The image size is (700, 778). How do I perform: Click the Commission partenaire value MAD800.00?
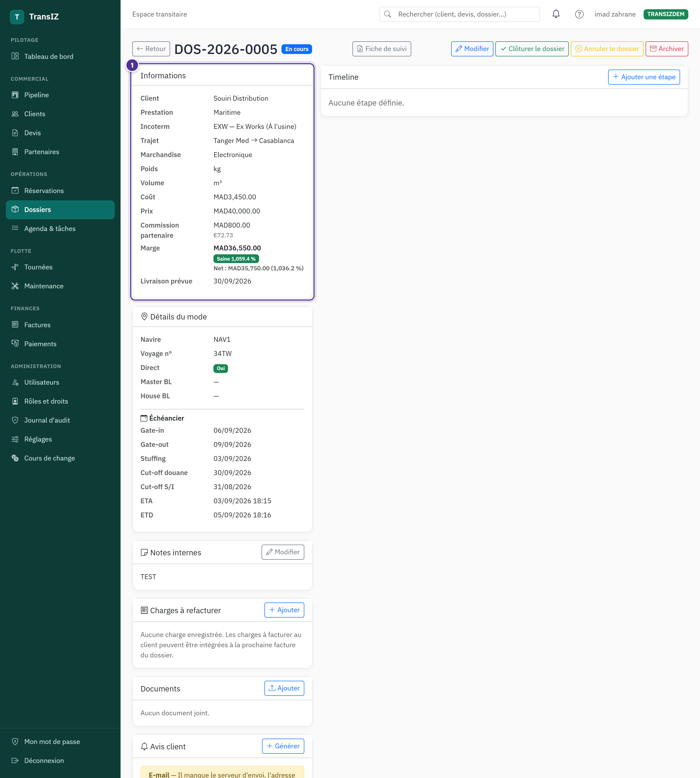tap(232, 225)
